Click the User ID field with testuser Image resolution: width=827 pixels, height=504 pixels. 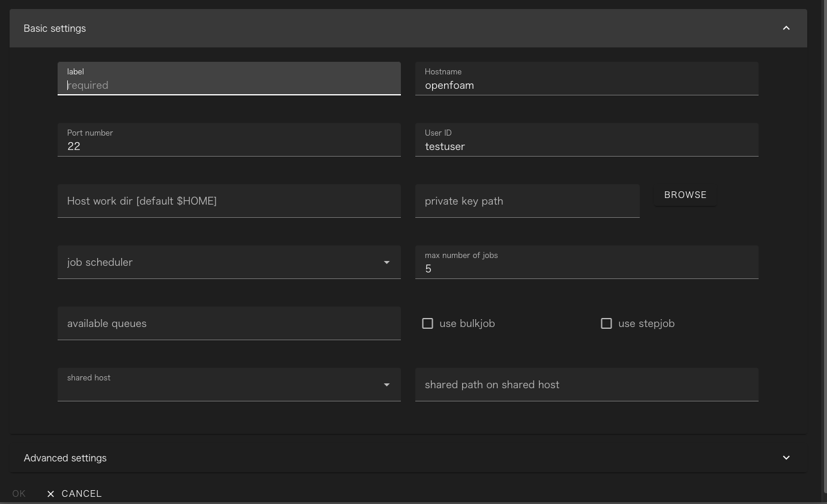click(x=587, y=140)
